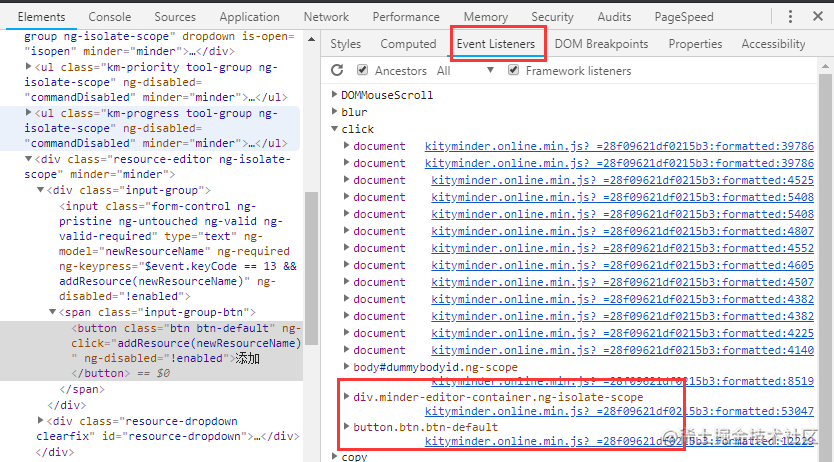The image size is (834, 462).
Task: Expand the blur event group
Action: tap(334, 112)
